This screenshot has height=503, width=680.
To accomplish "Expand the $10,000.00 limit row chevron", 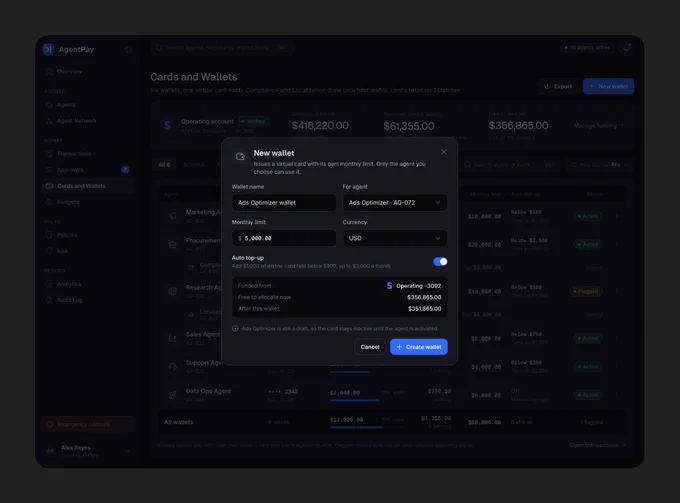I will tap(618, 216).
